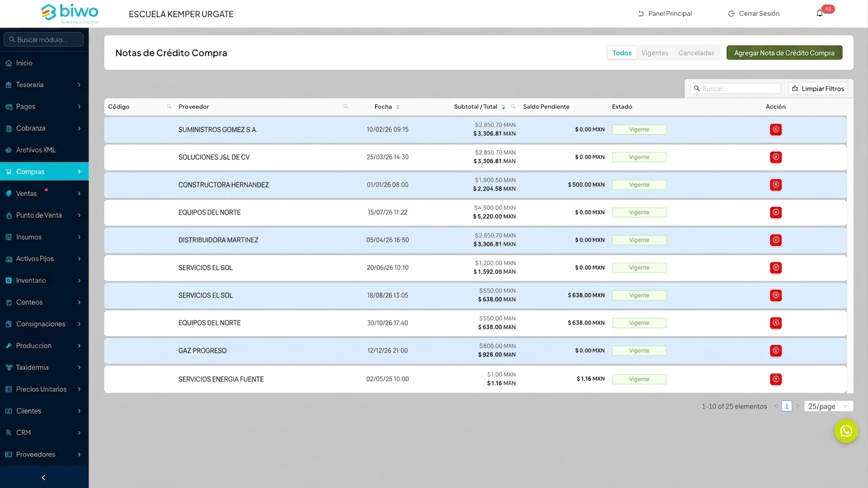Open the 25/page size dropdown
Screen dimensions: 868x488
pos(829,406)
